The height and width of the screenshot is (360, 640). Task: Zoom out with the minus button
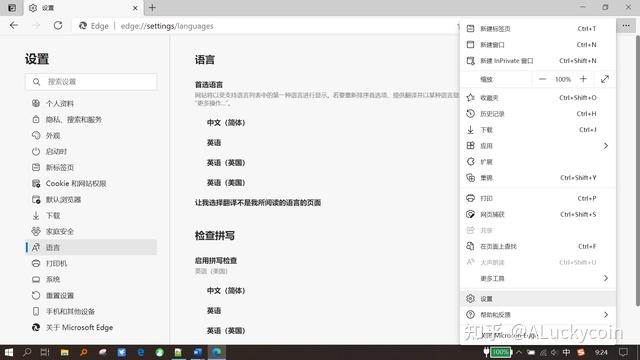542,79
